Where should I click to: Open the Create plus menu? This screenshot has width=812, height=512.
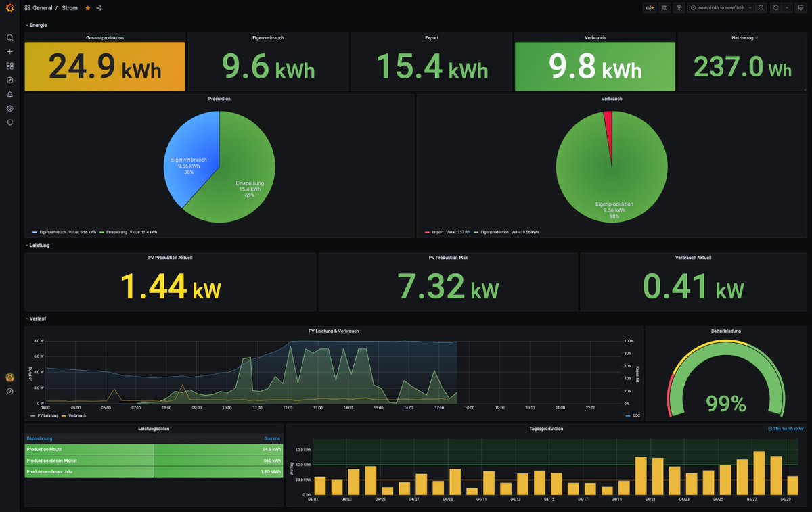click(x=9, y=52)
